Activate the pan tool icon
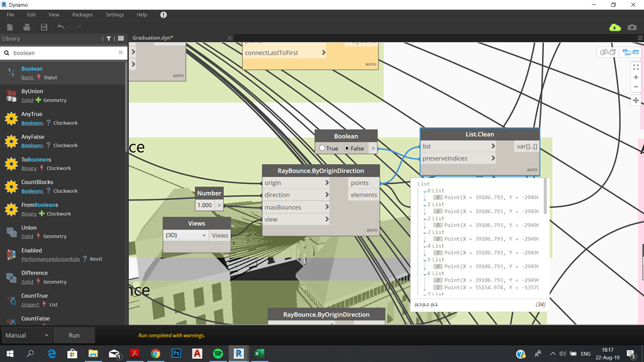The image size is (644, 362). click(636, 101)
